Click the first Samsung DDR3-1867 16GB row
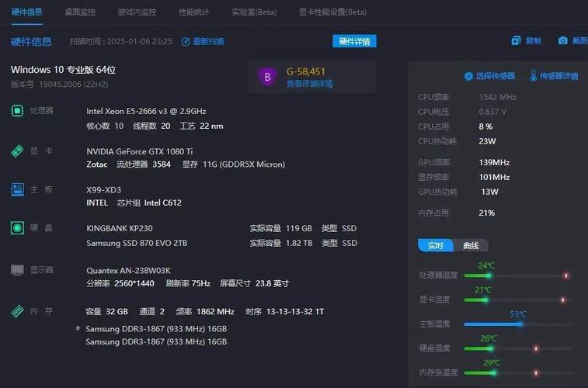 click(x=156, y=329)
